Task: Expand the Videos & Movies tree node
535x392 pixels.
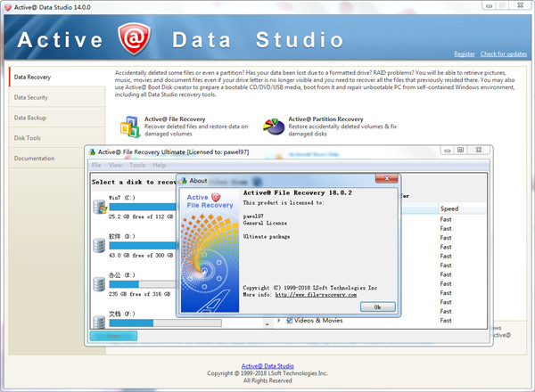Action: (279, 321)
